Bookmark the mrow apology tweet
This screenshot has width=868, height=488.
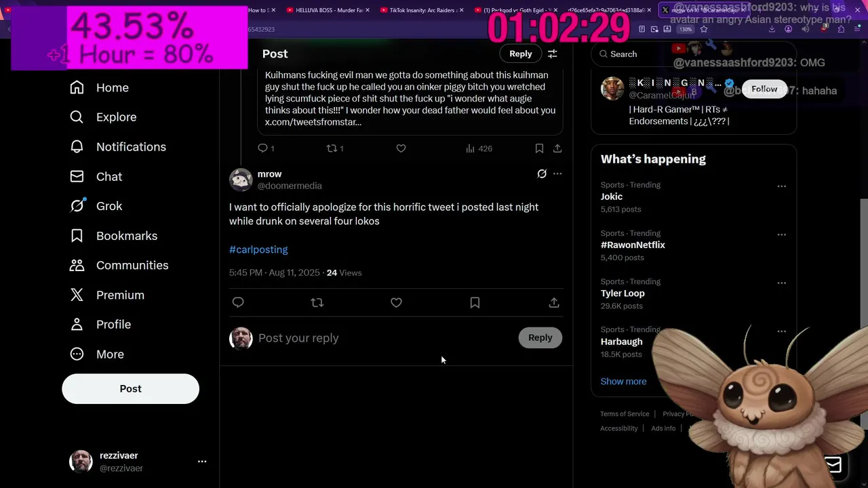click(x=475, y=302)
